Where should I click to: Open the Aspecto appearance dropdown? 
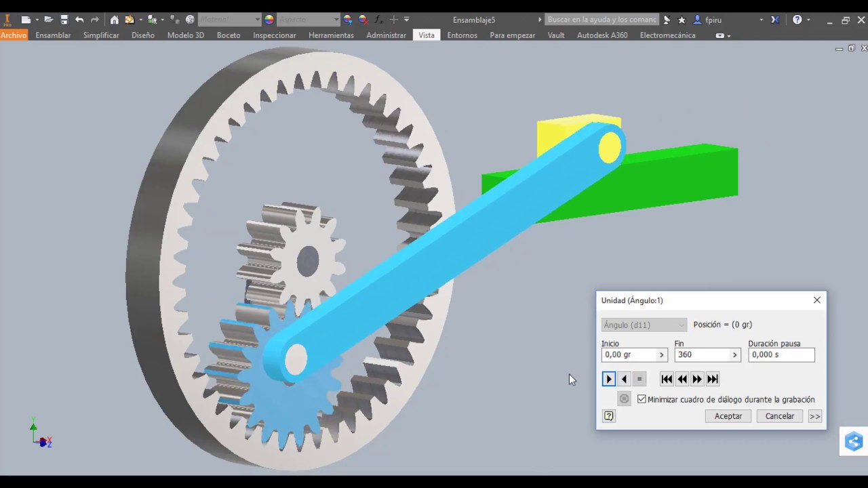(x=309, y=20)
